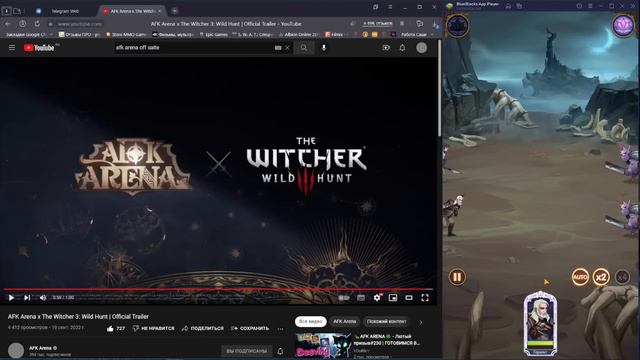Show more chips with right arrow

coord(421,322)
